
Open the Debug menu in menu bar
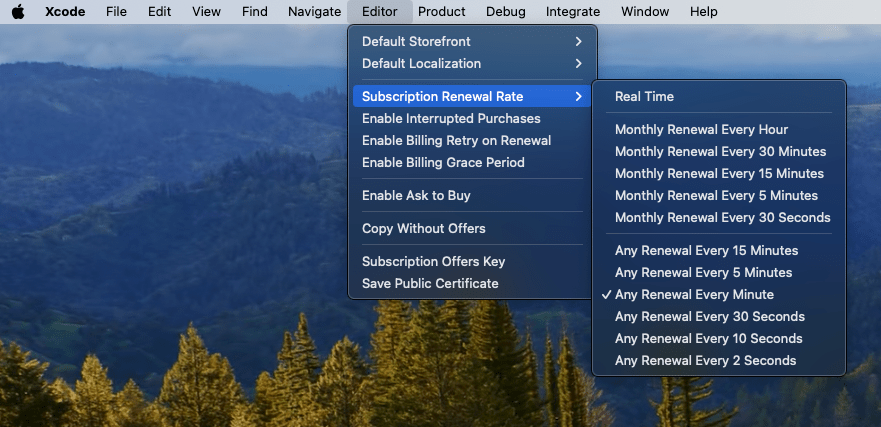point(505,11)
